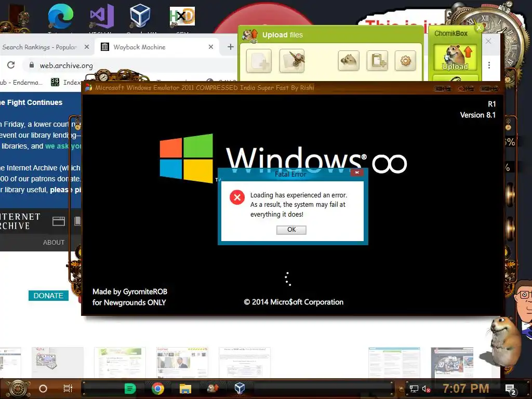Viewport: 532px width, 399px height.
Task: Click the network icon in system tray
Action: click(x=414, y=389)
